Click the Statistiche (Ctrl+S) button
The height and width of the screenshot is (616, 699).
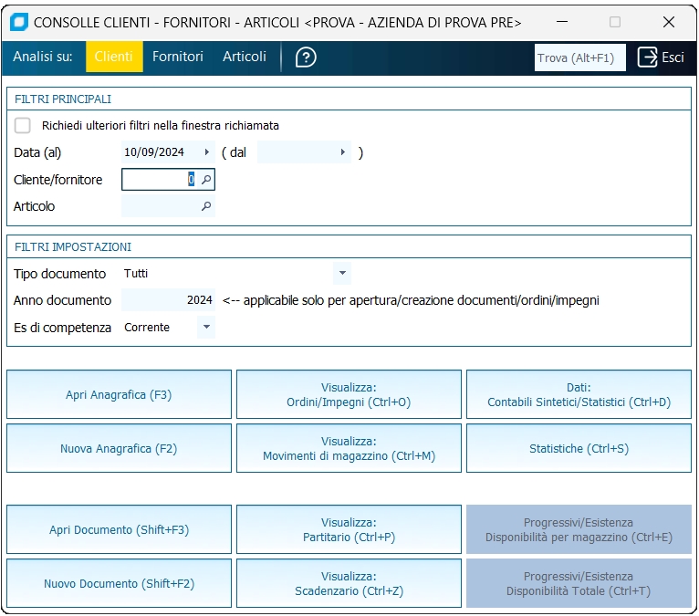pos(579,449)
